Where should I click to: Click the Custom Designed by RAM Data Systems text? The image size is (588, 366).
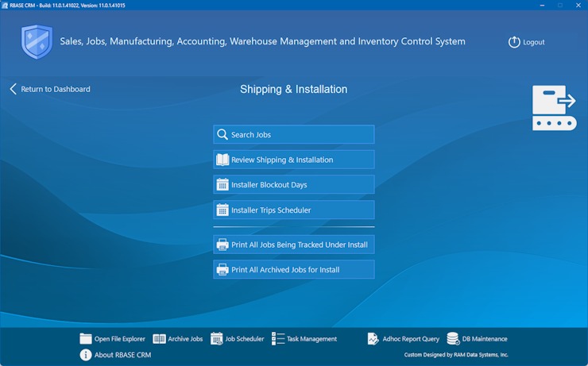pyautogui.click(x=456, y=354)
